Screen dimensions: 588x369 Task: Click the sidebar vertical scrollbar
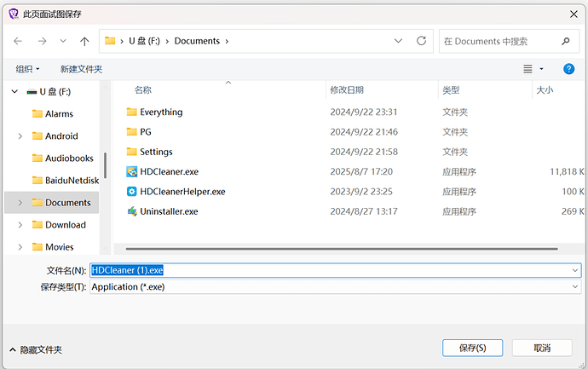pos(105,165)
